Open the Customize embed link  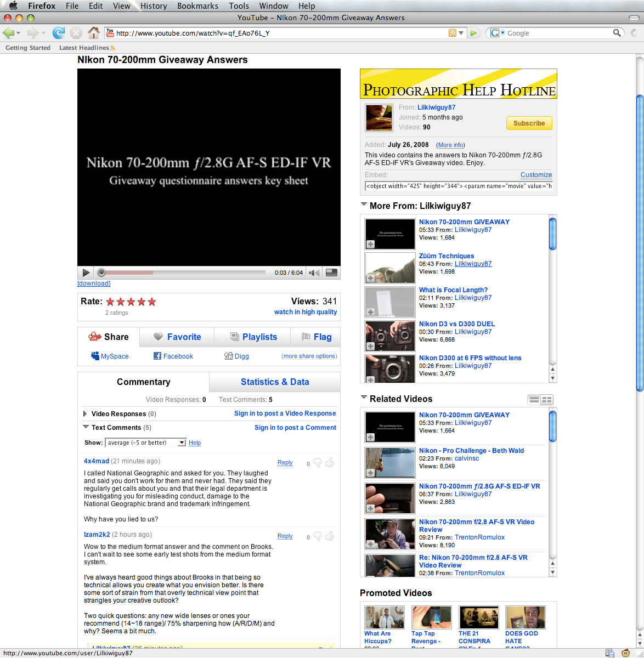pyautogui.click(x=536, y=175)
